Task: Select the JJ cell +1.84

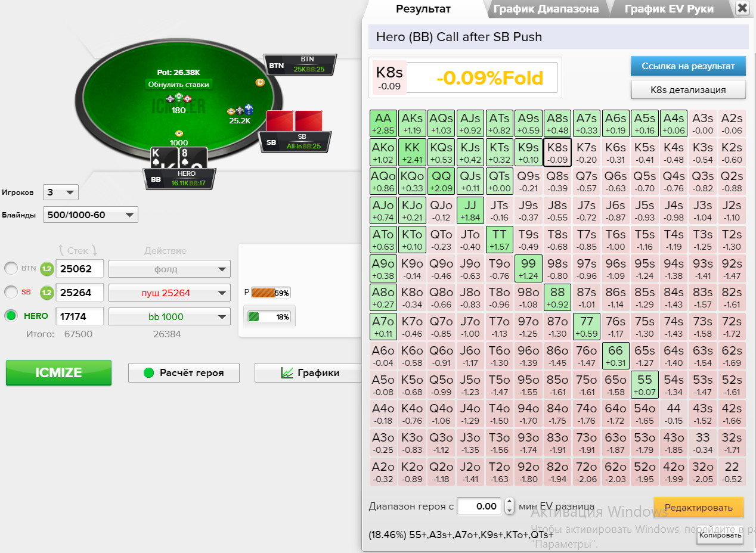Action: [x=470, y=210]
